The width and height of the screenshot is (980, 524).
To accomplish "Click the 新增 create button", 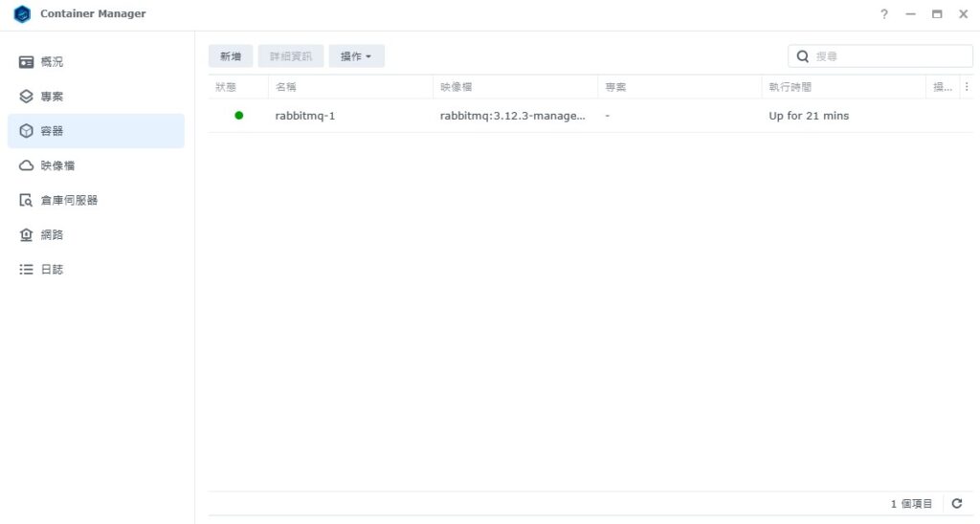I will [x=231, y=56].
